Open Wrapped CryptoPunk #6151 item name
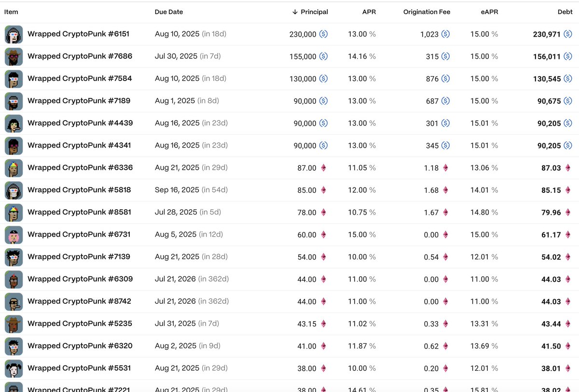Screen dimensions: 579x392 [x=78, y=34]
